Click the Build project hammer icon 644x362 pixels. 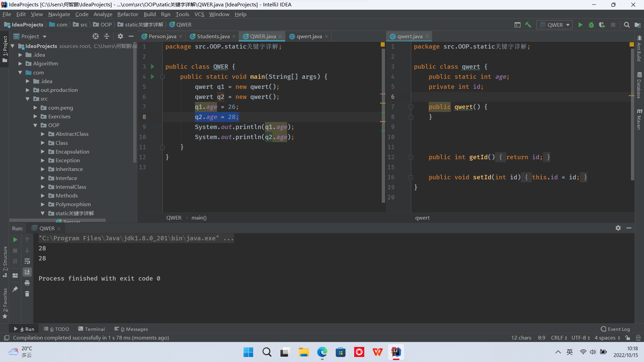coord(528,25)
